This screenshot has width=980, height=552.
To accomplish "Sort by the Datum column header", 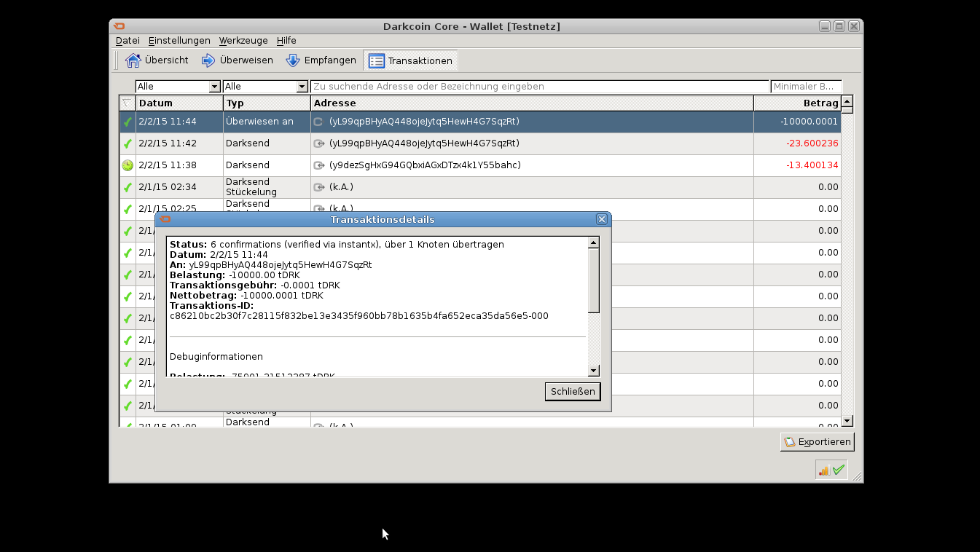I will point(179,103).
